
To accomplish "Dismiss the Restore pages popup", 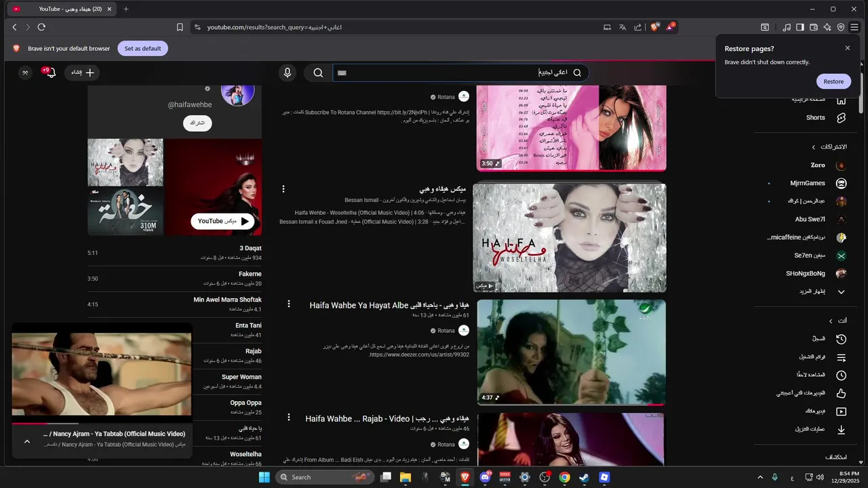I will 848,48.
